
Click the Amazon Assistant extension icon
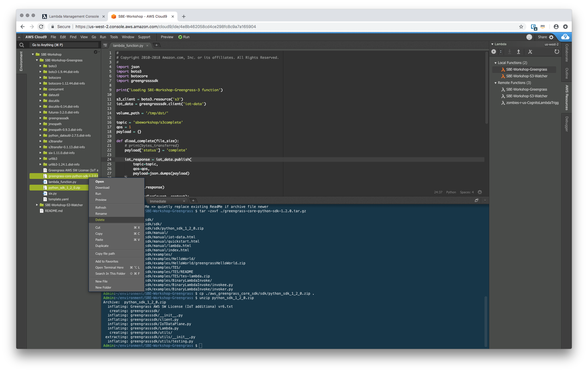pos(543,27)
